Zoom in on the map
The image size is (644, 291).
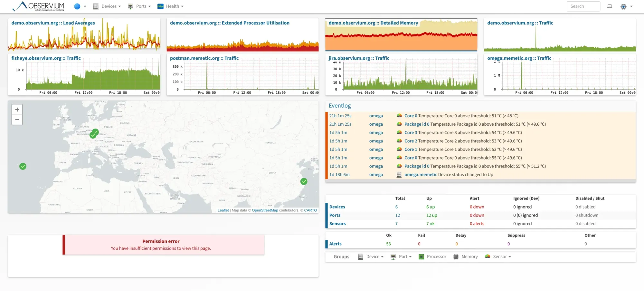(x=17, y=110)
